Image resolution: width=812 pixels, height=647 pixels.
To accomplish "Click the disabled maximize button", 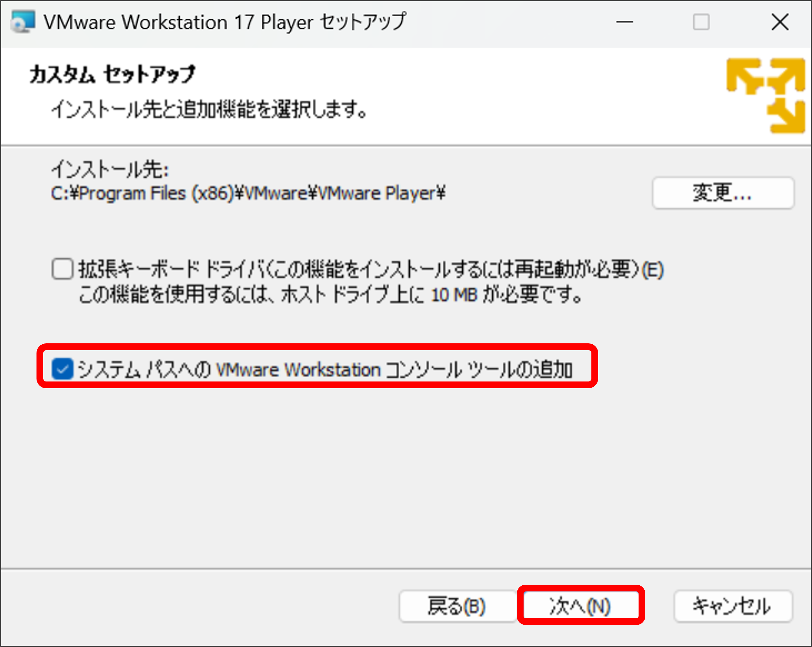I will click(701, 22).
